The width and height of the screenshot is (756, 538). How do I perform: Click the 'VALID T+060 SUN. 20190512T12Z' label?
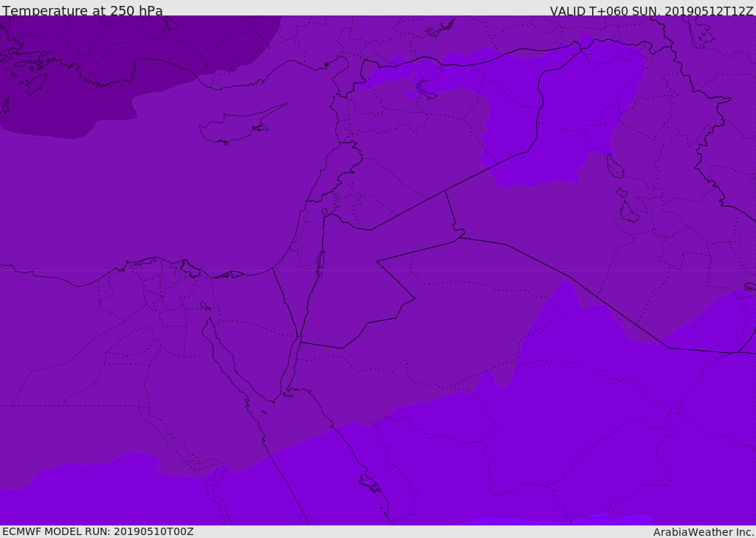click(651, 11)
